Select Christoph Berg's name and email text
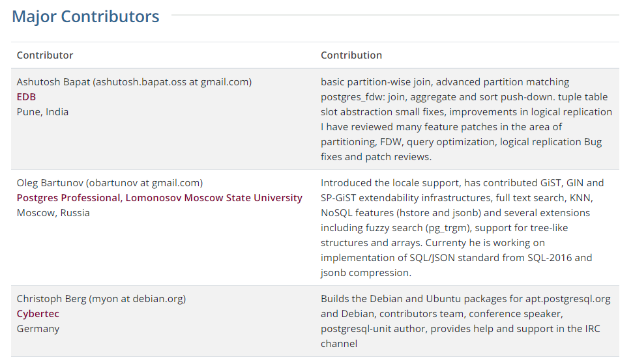 click(x=101, y=299)
